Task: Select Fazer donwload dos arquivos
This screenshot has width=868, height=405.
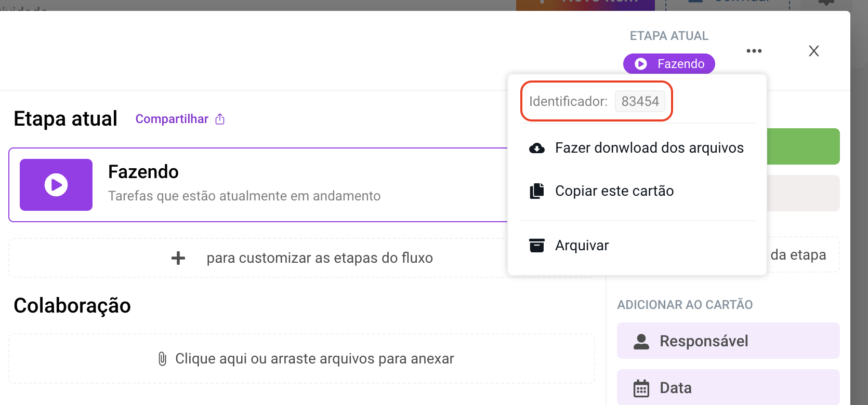Action: coord(649,148)
